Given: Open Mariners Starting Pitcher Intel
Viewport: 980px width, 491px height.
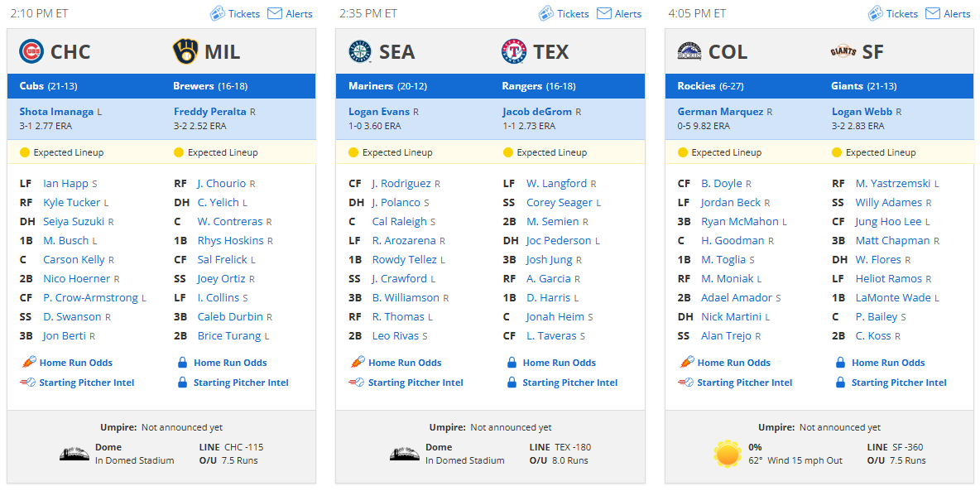Looking at the screenshot, I should (416, 383).
